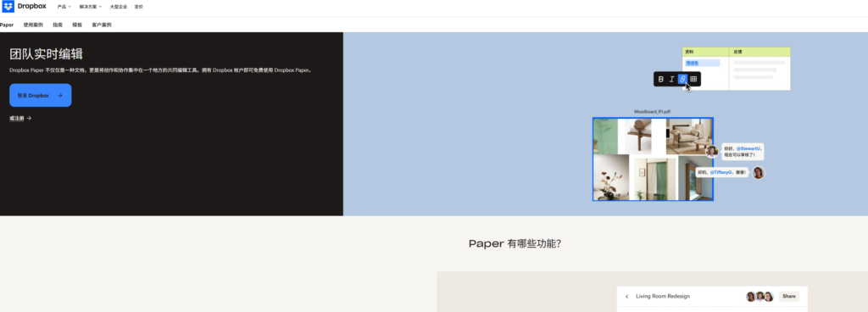
Task: Click the back chevron beside Living Room Redesign
Action: coord(626,297)
